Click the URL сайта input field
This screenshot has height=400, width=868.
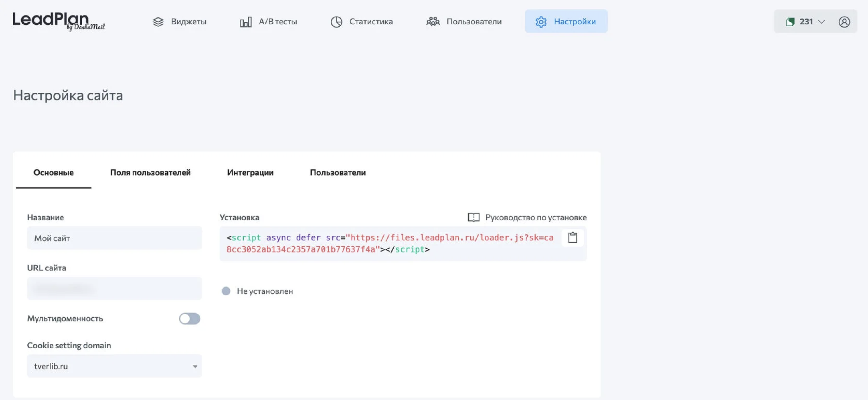tap(114, 289)
